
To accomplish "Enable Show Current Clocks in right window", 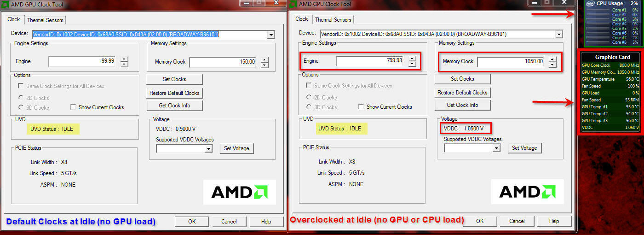I will pos(361,106).
